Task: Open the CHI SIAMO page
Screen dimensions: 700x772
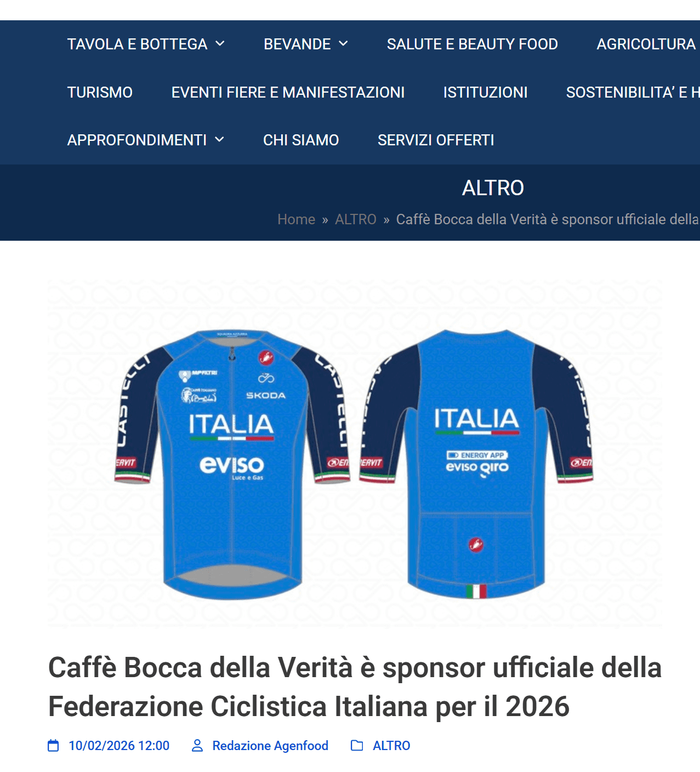Action: 301,140
